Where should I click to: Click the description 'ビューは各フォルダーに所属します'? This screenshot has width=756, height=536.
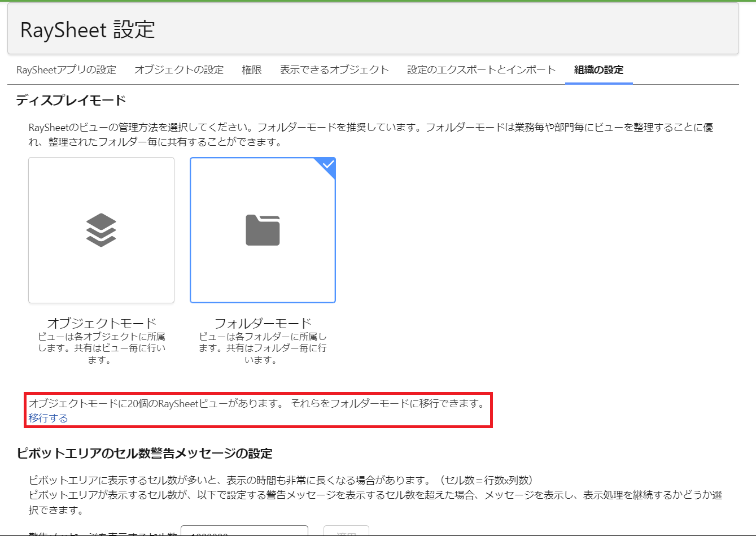tap(263, 348)
